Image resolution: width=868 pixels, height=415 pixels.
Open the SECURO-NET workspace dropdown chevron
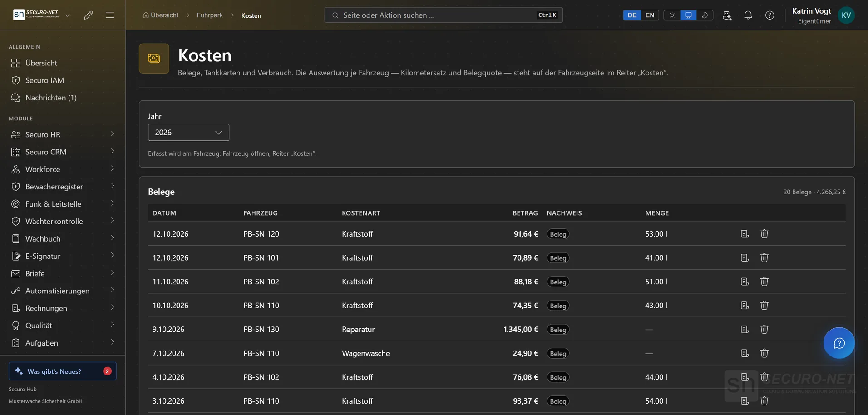[x=67, y=15]
